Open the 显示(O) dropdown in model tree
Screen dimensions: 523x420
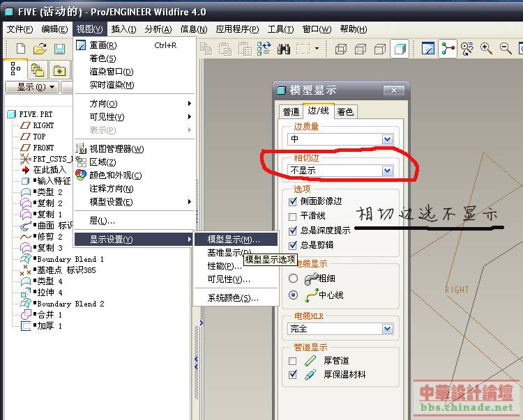tap(32, 87)
